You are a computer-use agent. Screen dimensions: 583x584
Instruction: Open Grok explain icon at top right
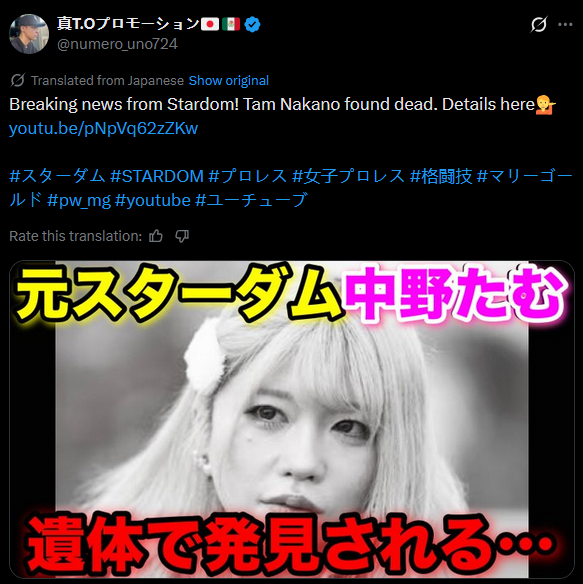point(539,25)
